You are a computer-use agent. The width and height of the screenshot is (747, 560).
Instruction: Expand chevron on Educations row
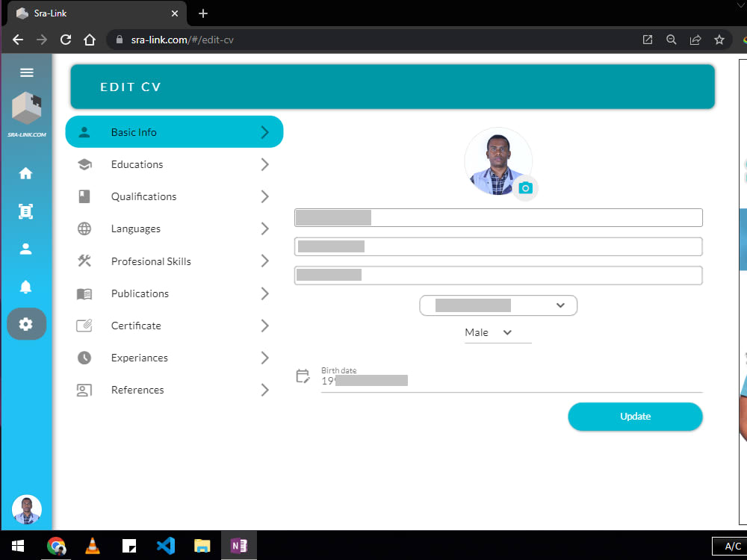point(265,164)
